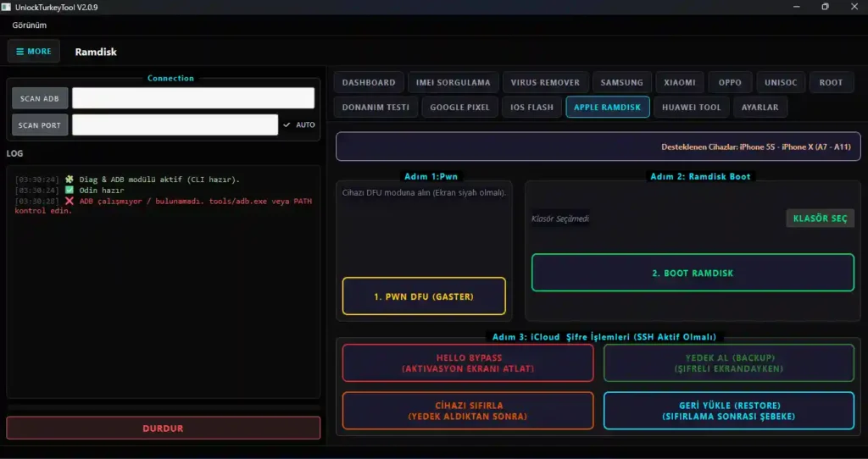Click 1. PWN DFU (GASTER) button
Screen dimensions: 868x459
tap(424, 296)
